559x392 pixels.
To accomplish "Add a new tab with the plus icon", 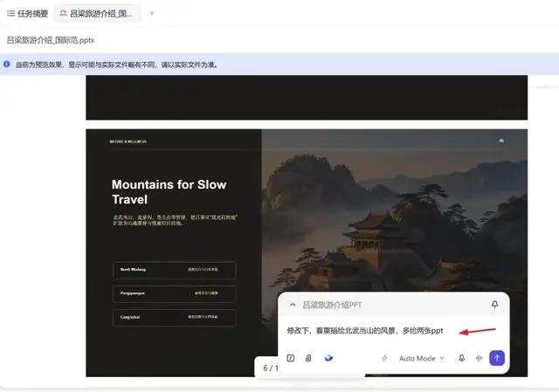I will pos(152,14).
